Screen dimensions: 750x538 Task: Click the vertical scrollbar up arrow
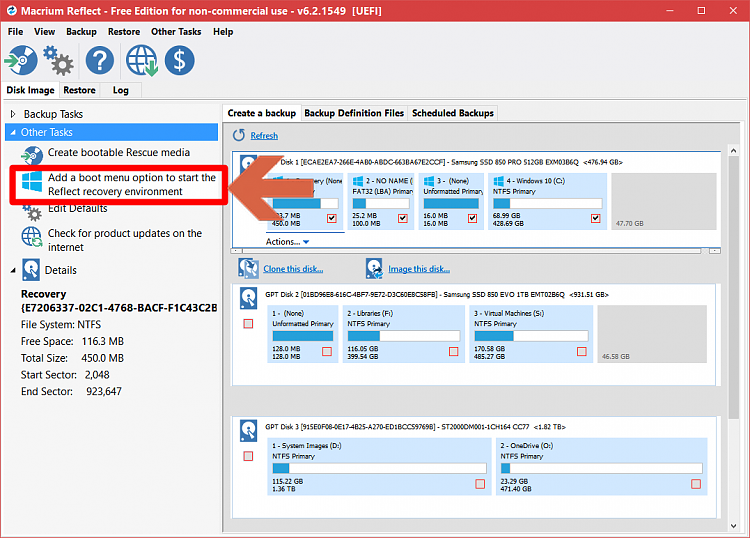coord(734,151)
